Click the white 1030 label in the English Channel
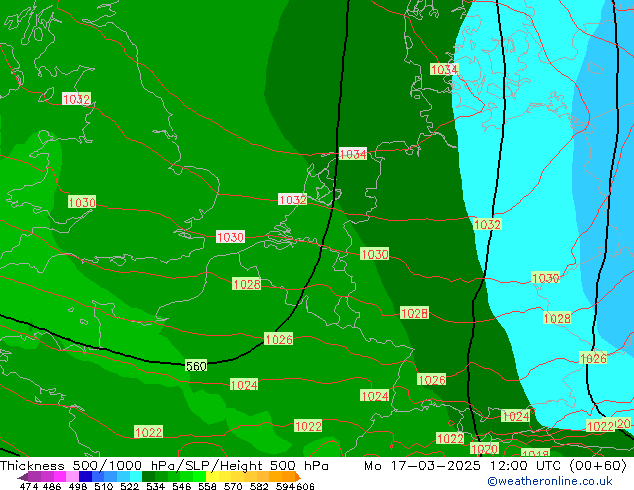The image size is (634, 490). [230, 237]
